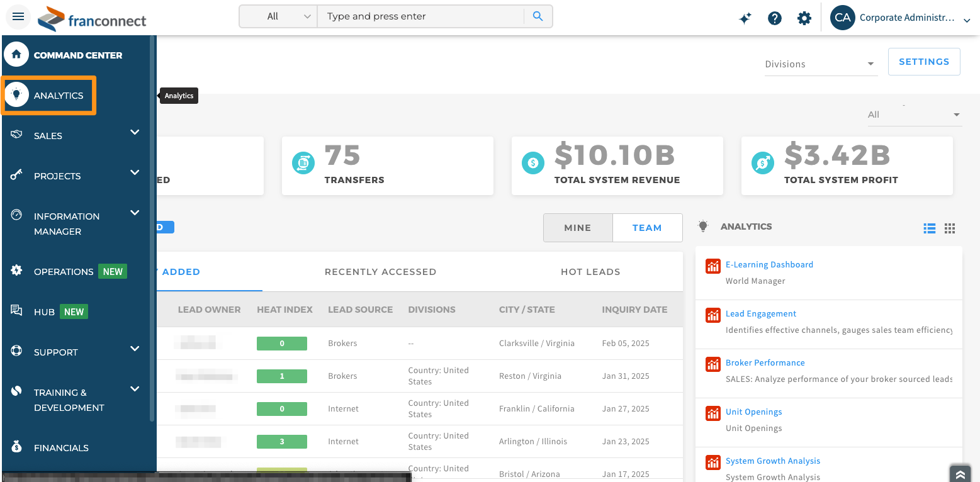Open the Broker Performance link
Viewport: 980px width, 482px height.
pyautogui.click(x=765, y=363)
